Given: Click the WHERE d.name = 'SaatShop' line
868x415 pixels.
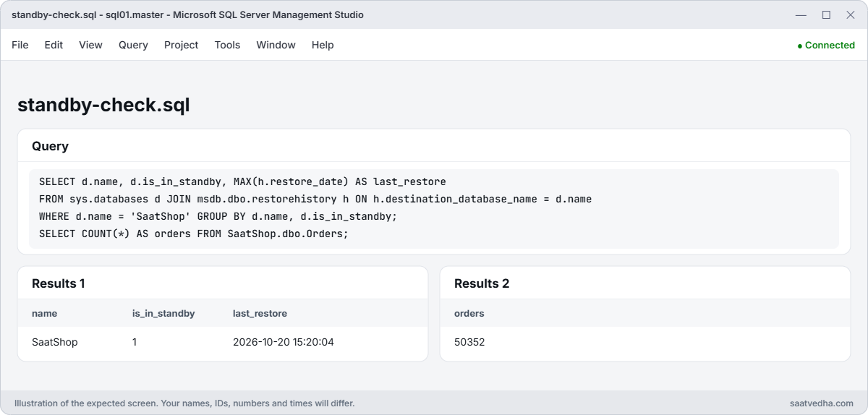Looking at the screenshot, I should tap(218, 216).
